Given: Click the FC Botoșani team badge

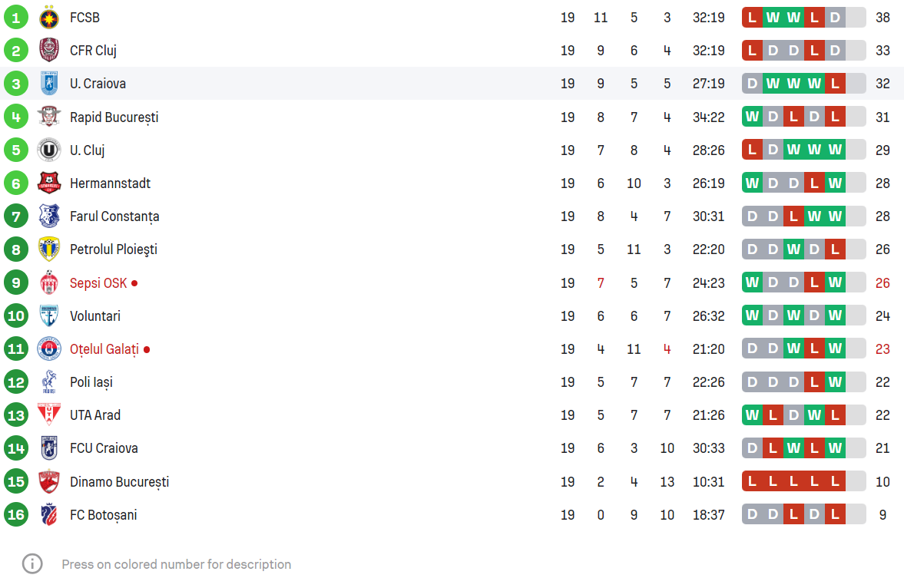Looking at the screenshot, I should 49,515.
